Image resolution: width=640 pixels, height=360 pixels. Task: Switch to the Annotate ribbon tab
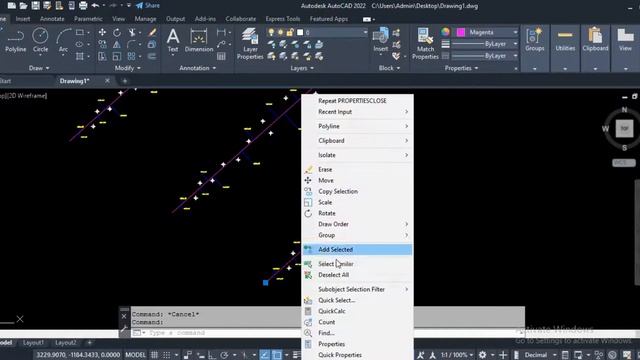click(52, 19)
